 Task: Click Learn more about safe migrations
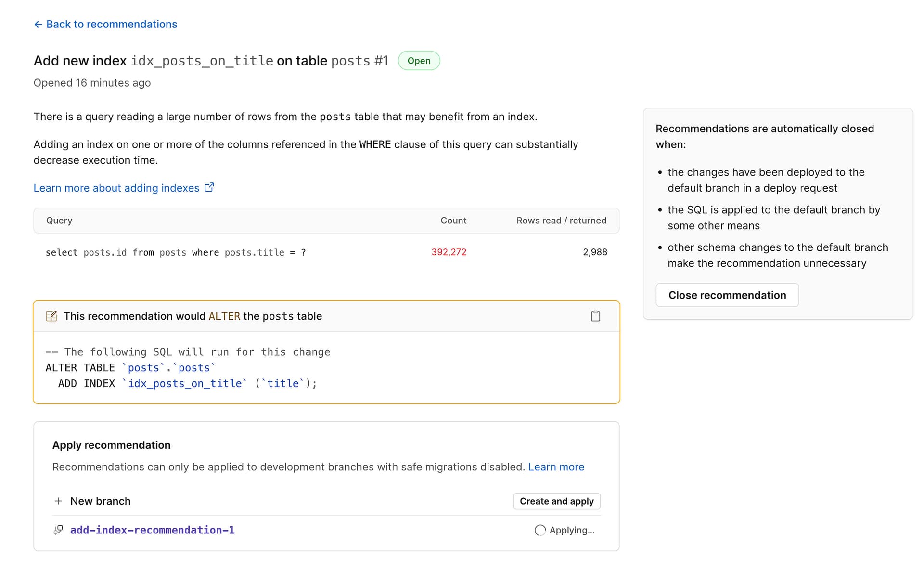click(x=556, y=467)
